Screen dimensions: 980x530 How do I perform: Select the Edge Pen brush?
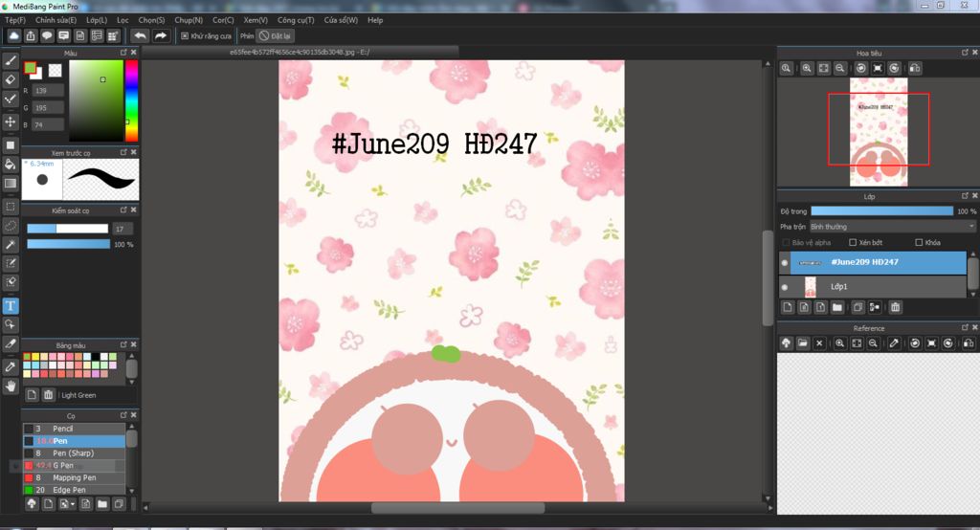[74, 490]
